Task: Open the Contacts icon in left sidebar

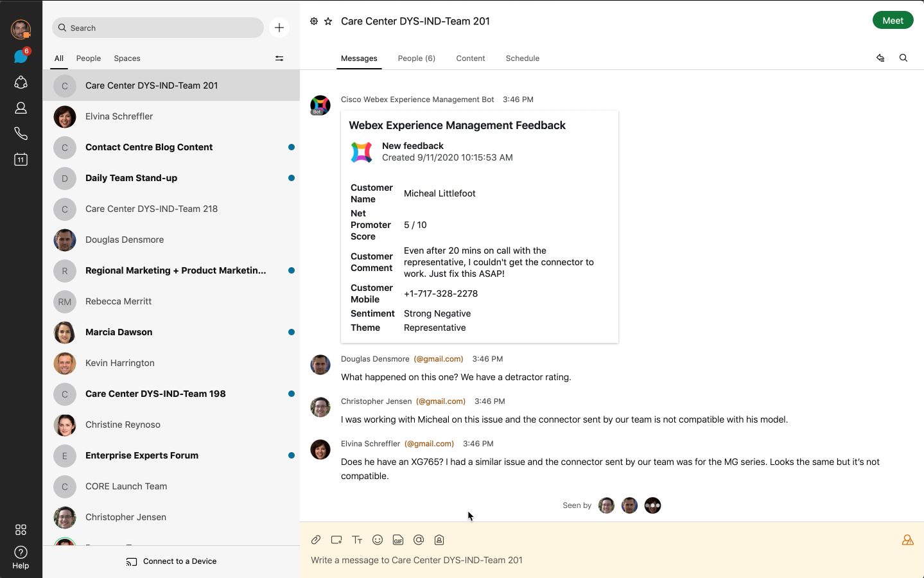Action: [21, 108]
